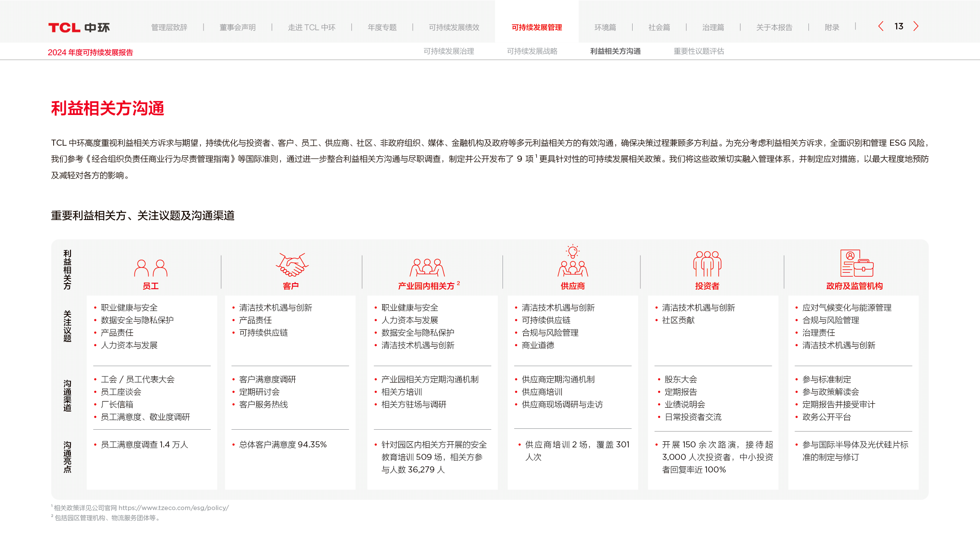The image size is (980, 552).
Task: Click the 投资者 people icon
Action: tap(707, 264)
